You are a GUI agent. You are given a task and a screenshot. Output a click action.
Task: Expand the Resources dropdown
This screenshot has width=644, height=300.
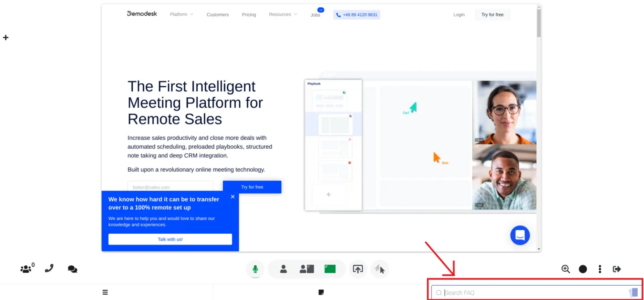click(x=283, y=14)
